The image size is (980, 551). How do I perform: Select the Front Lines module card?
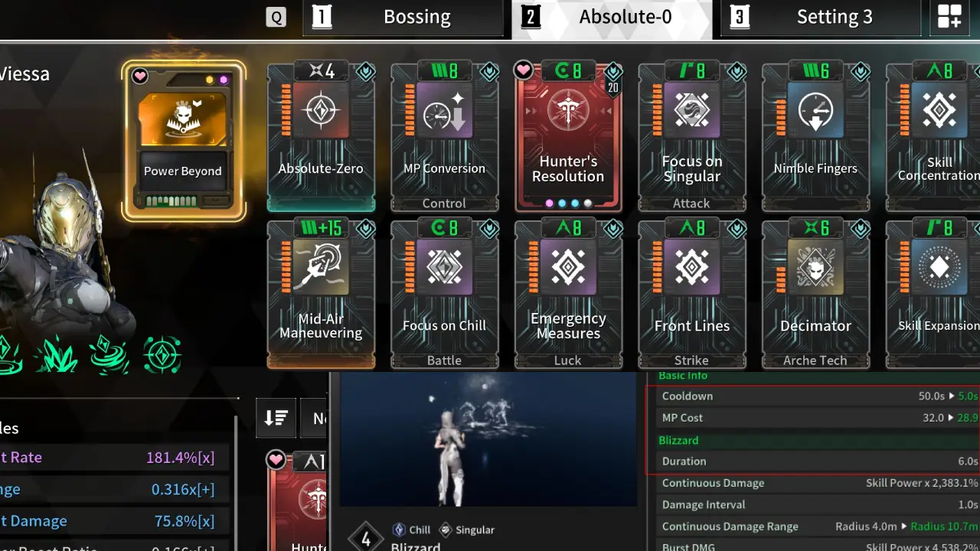(691, 295)
